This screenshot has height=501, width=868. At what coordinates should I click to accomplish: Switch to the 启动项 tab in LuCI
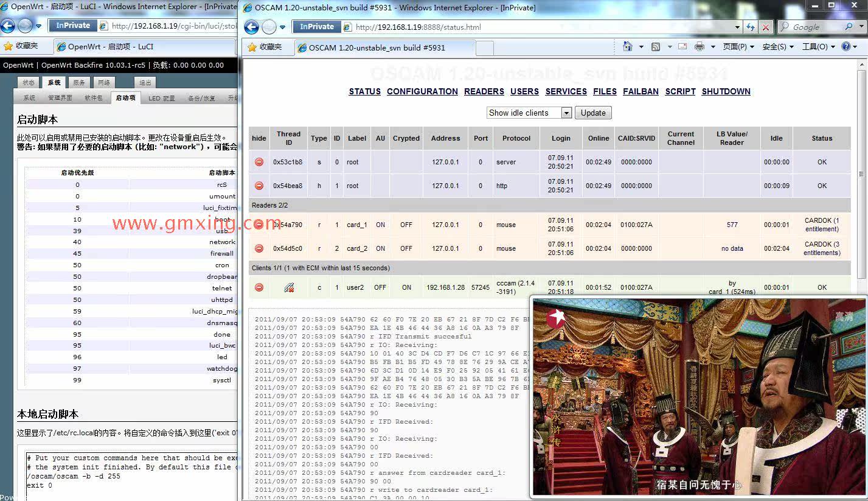(125, 97)
